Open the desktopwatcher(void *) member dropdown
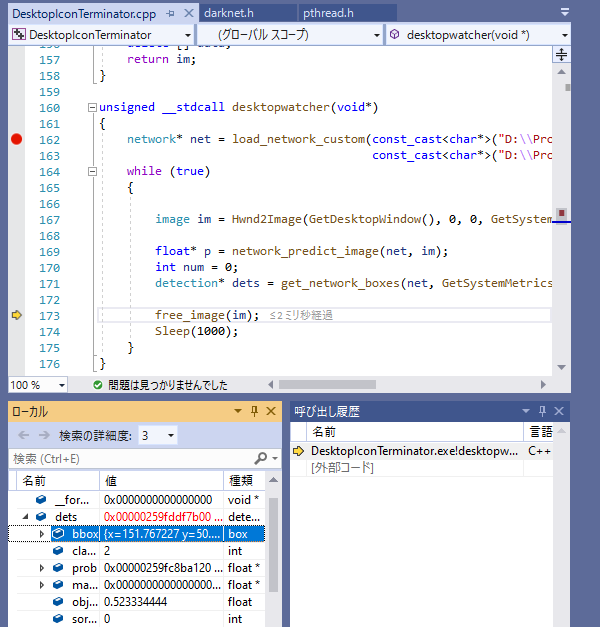The width and height of the screenshot is (600, 627). pos(564,35)
